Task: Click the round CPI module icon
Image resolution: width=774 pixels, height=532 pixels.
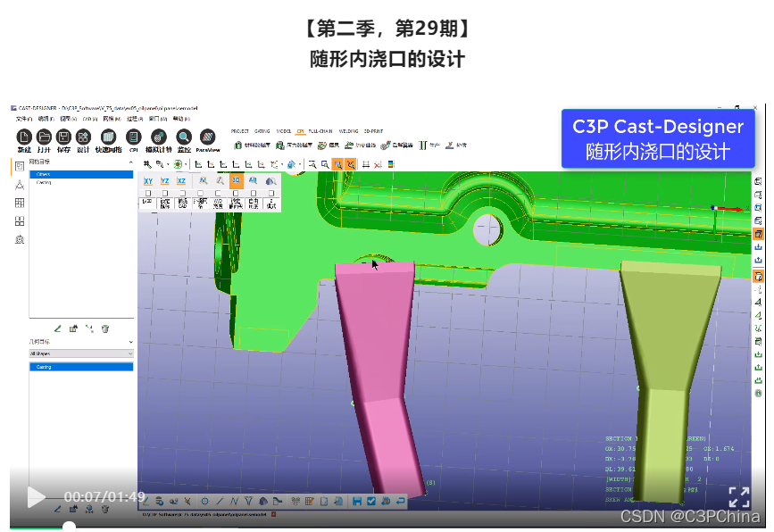Action: 133,137
